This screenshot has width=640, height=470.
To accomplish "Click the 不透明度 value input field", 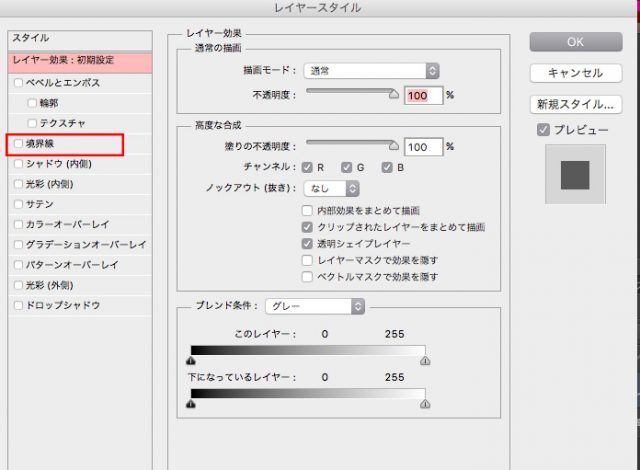I will (x=422, y=95).
